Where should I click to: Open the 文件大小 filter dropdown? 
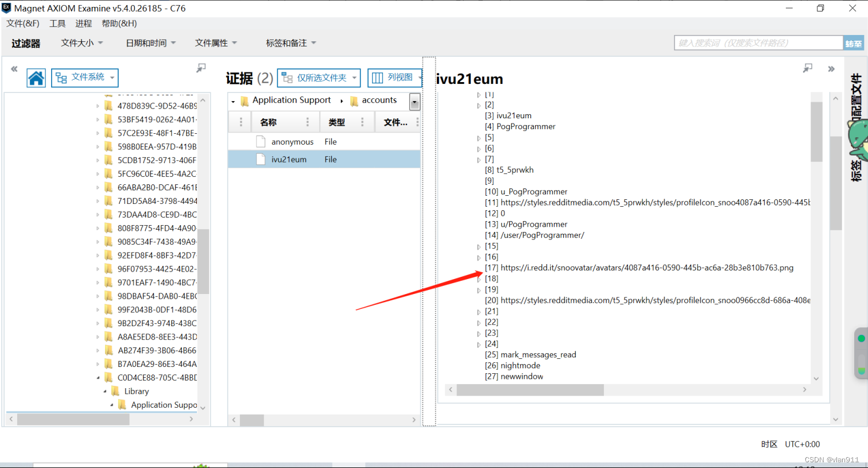tap(82, 43)
